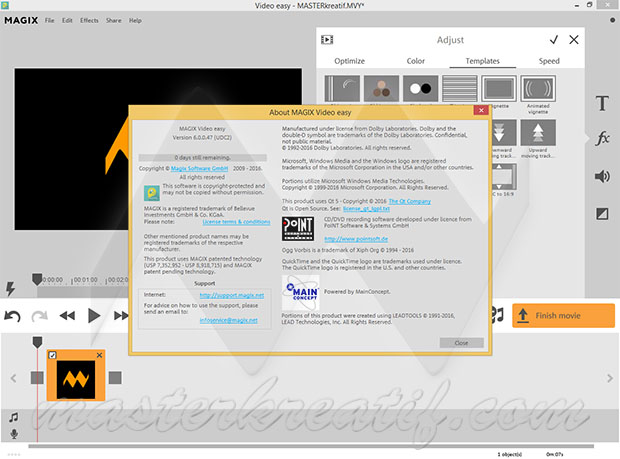Open the Help menu

click(x=135, y=20)
